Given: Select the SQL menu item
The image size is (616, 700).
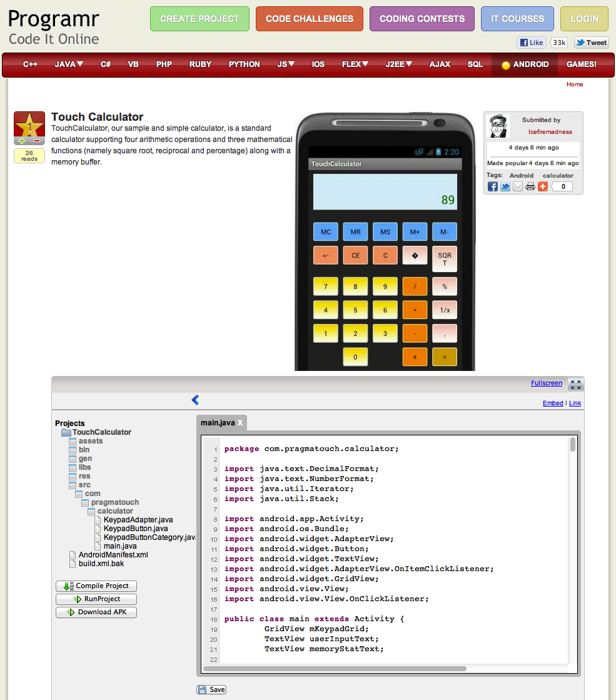Looking at the screenshot, I should (475, 64).
